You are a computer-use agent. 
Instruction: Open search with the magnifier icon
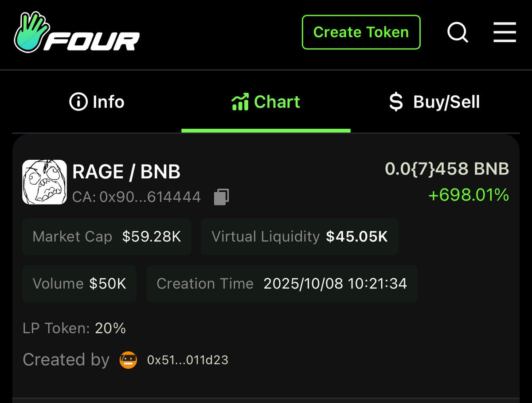coord(458,32)
